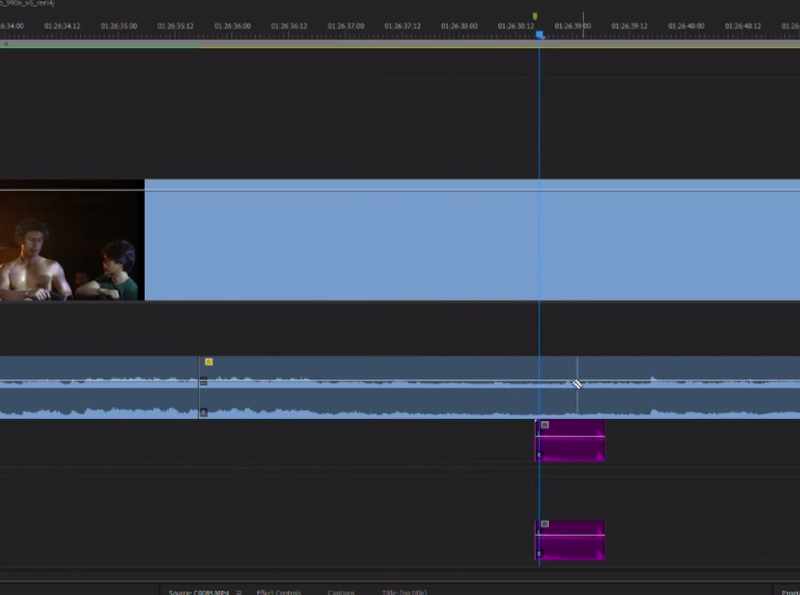This screenshot has width=800, height=595.
Task: Click fx badge on upper purple clip
Action: coord(545,425)
